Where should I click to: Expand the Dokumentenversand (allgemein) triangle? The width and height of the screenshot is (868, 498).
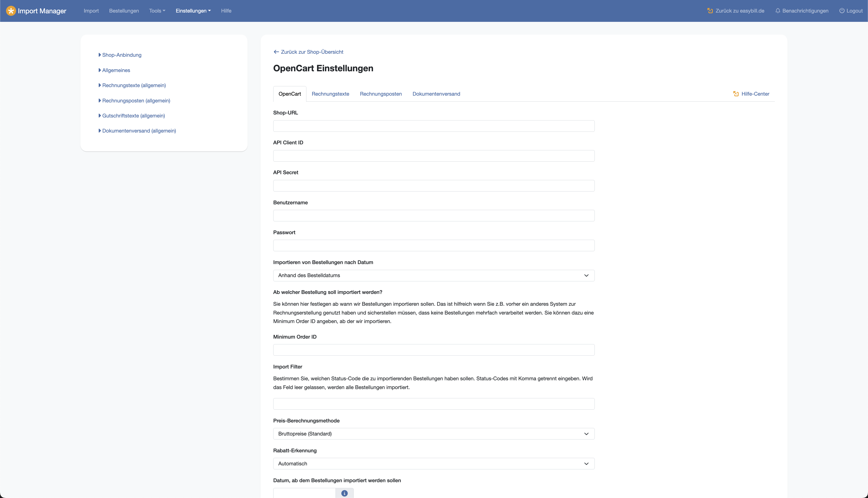point(99,131)
